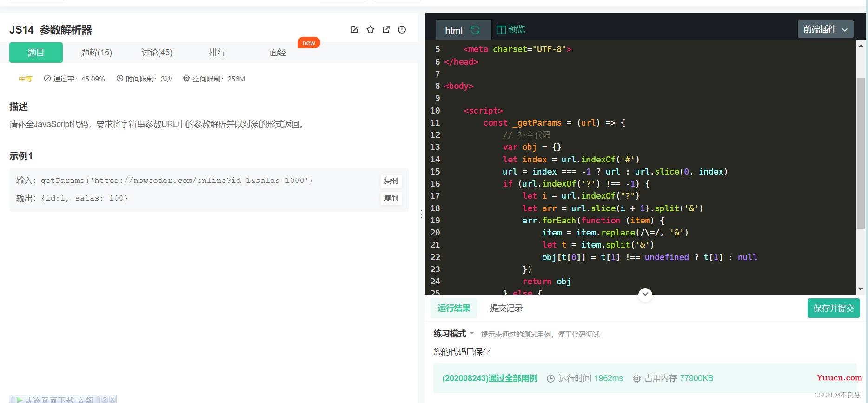Click the 中等 difficulty label
868x403 pixels.
click(x=26, y=79)
